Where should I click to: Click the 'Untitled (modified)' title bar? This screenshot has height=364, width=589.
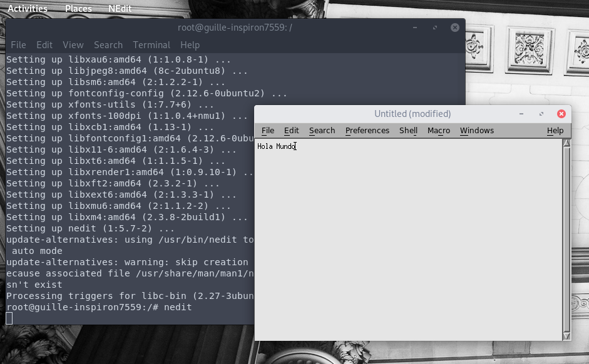pos(412,114)
